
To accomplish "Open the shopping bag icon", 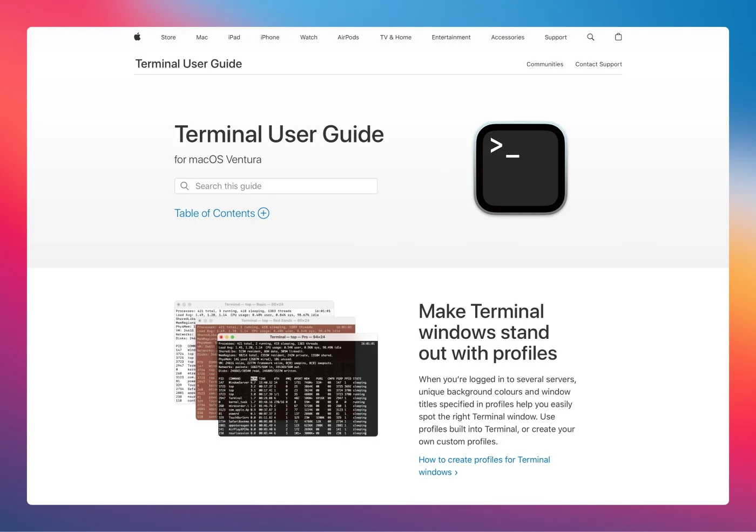I will click(x=618, y=37).
